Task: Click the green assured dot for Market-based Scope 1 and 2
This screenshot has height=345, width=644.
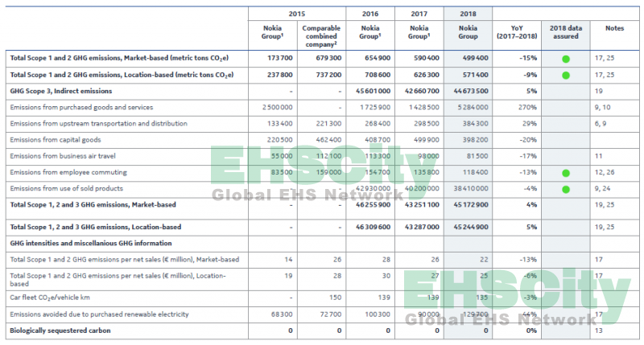Action: [x=565, y=59]
